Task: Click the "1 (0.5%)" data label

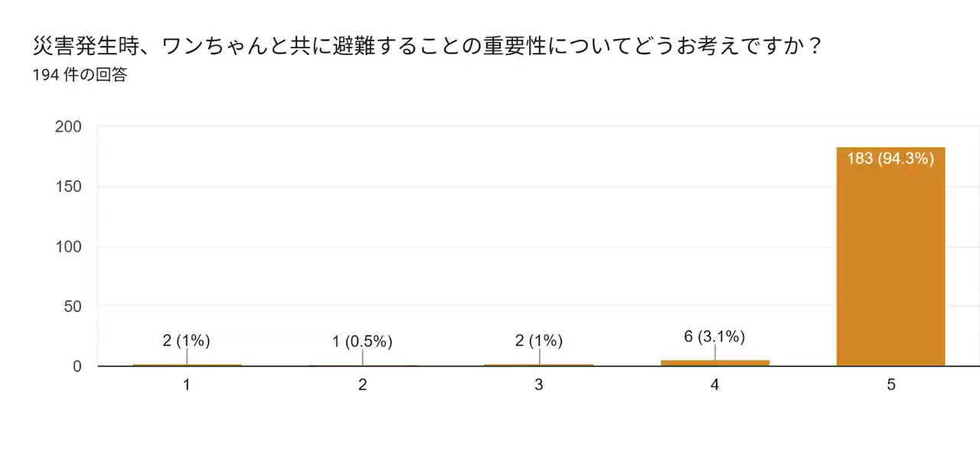Action: coord(362,342)
